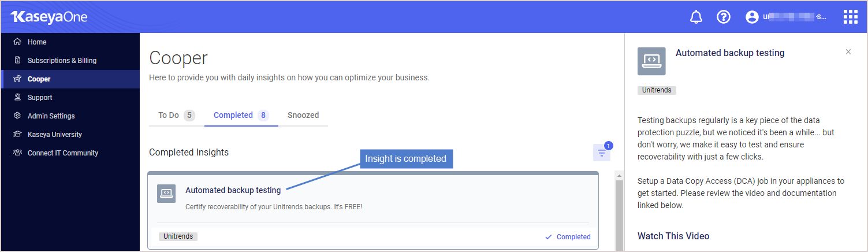This screenshot has height=252, width=868.
Task: Click the KaseyaOne logo
Action: tap(49, 17)
